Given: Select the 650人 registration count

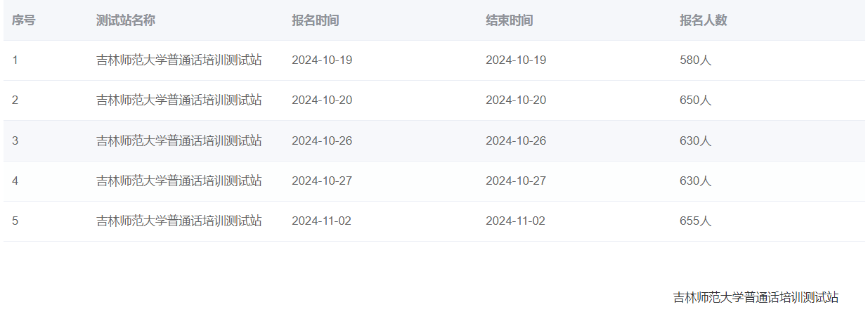Looking at the screenshot, I should tap(695, 100).
